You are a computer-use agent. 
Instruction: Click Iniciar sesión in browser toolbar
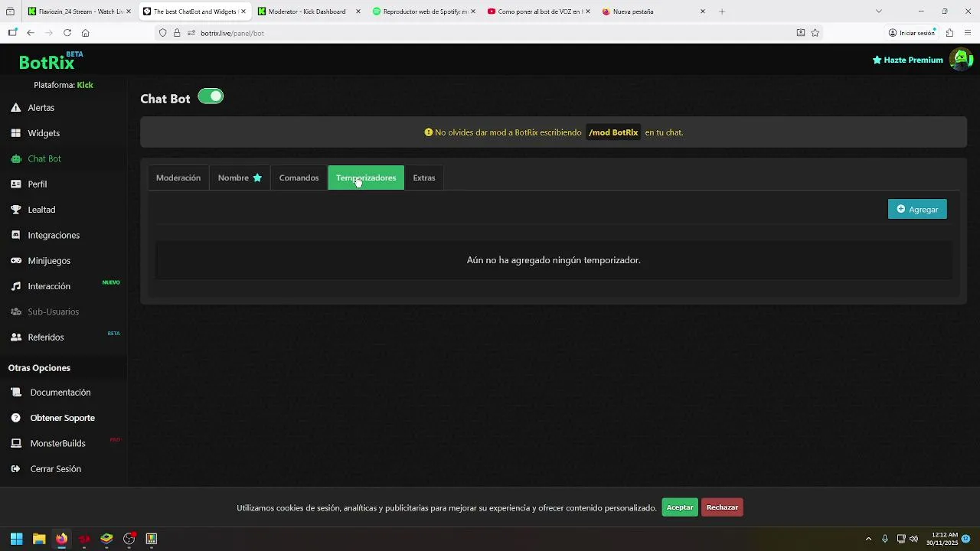point(912,33)
